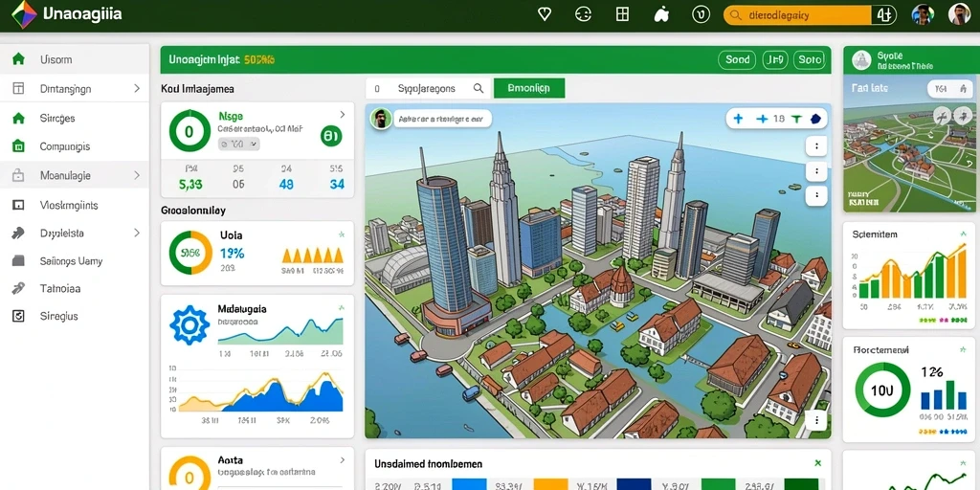
Task: Click the apple-shaped icon in top bar
Action: (x=661, y=14)
